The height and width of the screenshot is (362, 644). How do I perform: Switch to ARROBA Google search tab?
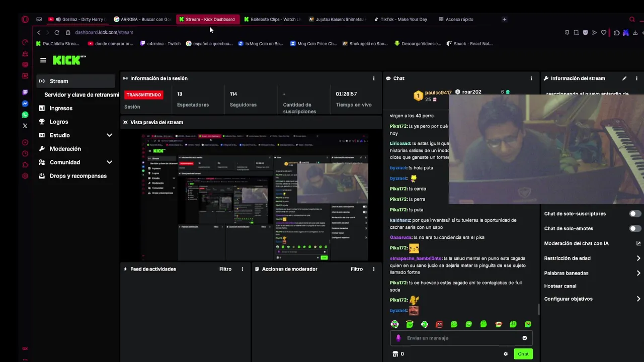click(142, 20)
